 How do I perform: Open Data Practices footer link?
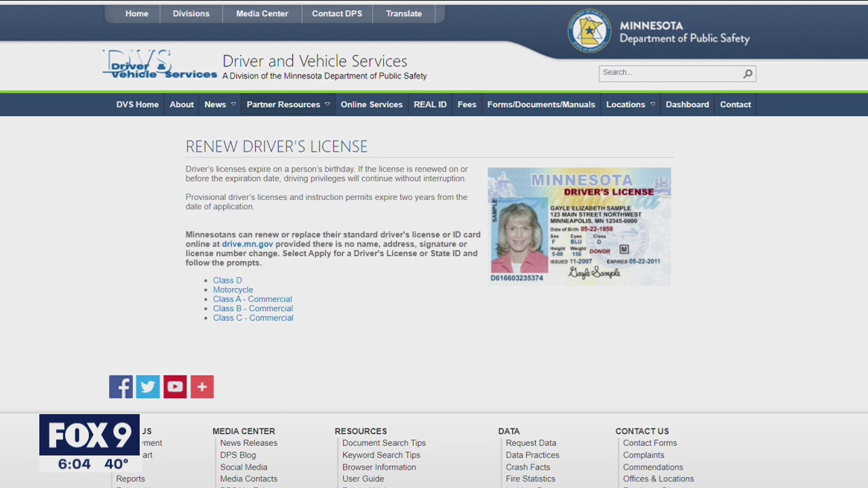pyautogui.click(x=532, y=455)
